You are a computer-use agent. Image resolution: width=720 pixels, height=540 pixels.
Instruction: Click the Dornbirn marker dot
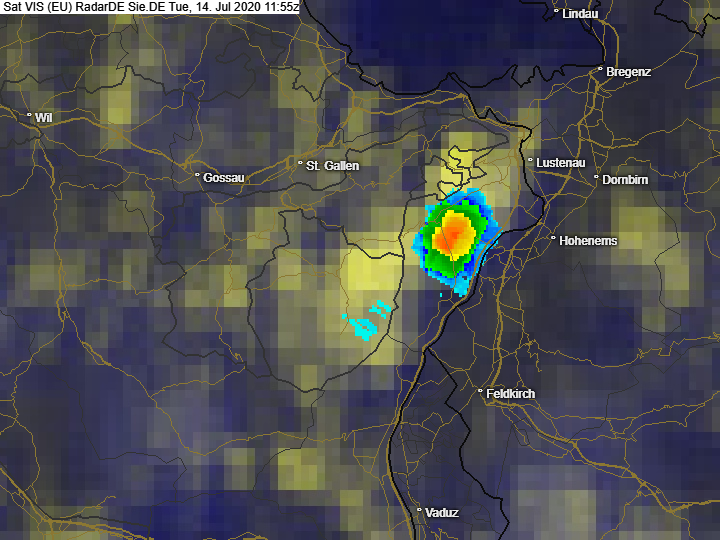point(596,178)
